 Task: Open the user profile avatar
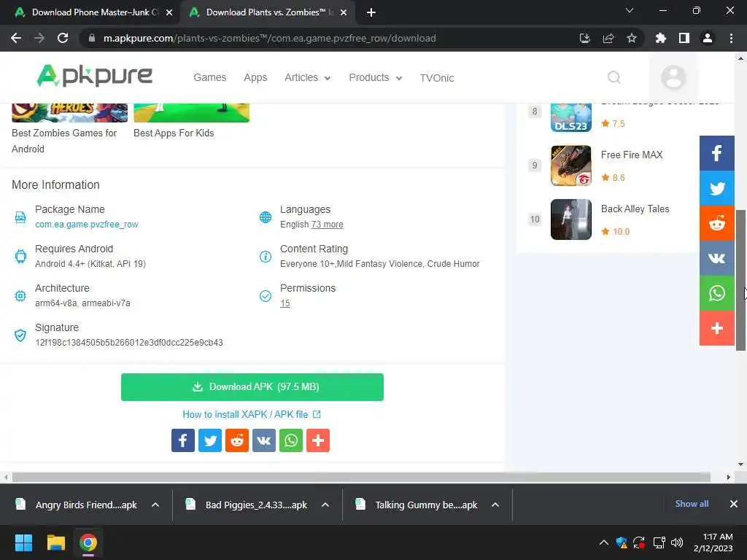click(673, 77)
